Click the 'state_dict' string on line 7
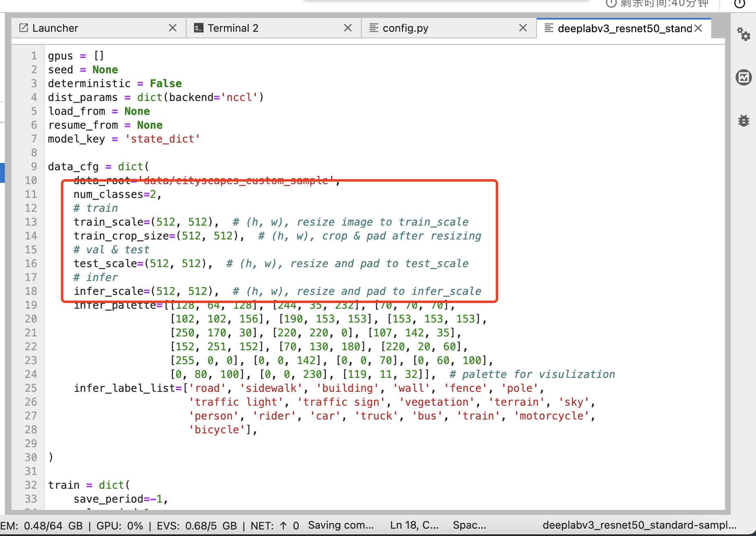Viewport: 756px width, 536px height. point(163,139)
